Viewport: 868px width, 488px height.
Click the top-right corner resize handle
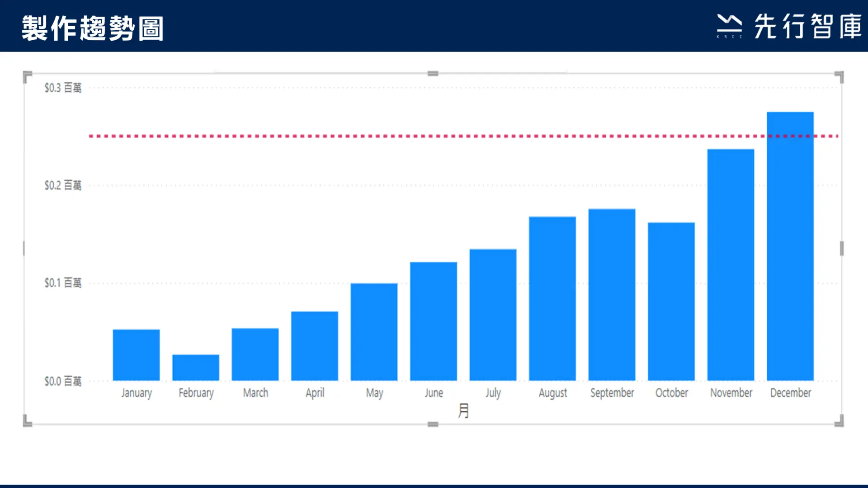click(839, 76)
